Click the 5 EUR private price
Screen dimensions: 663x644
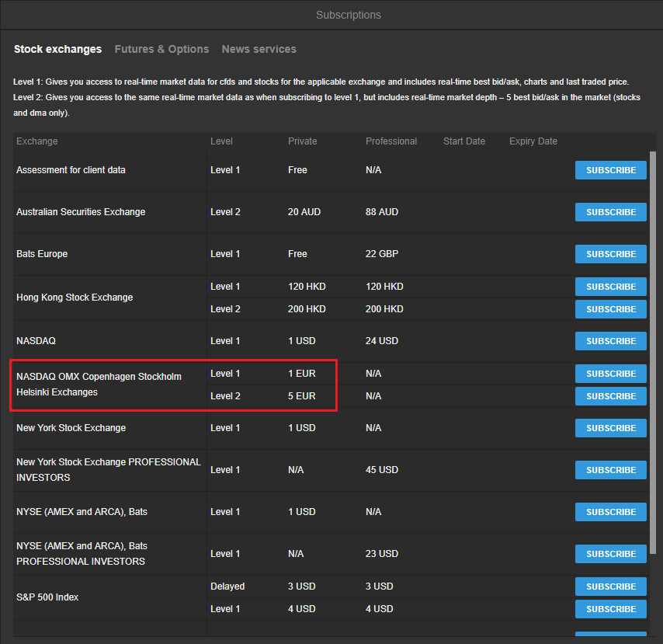coord(301,396)
